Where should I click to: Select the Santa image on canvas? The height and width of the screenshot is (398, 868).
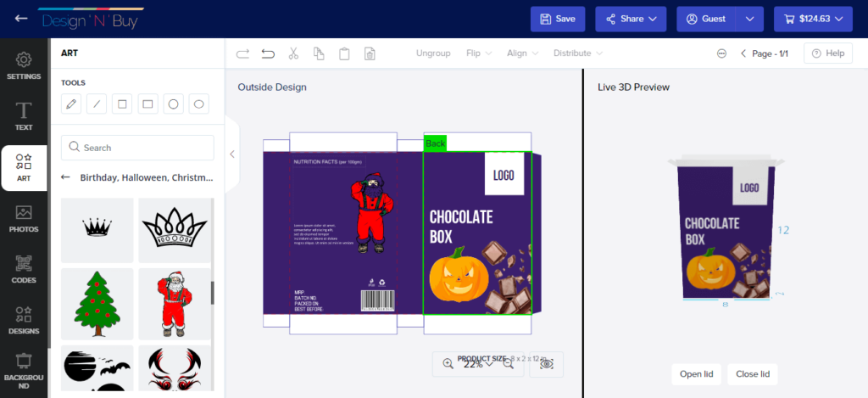(x=372, y=213)
